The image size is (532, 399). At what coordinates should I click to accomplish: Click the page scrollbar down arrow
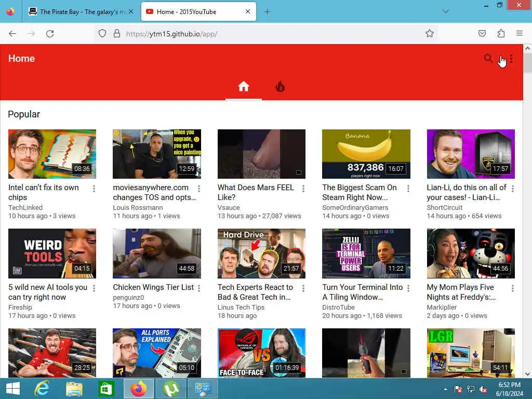coord(528,374)
